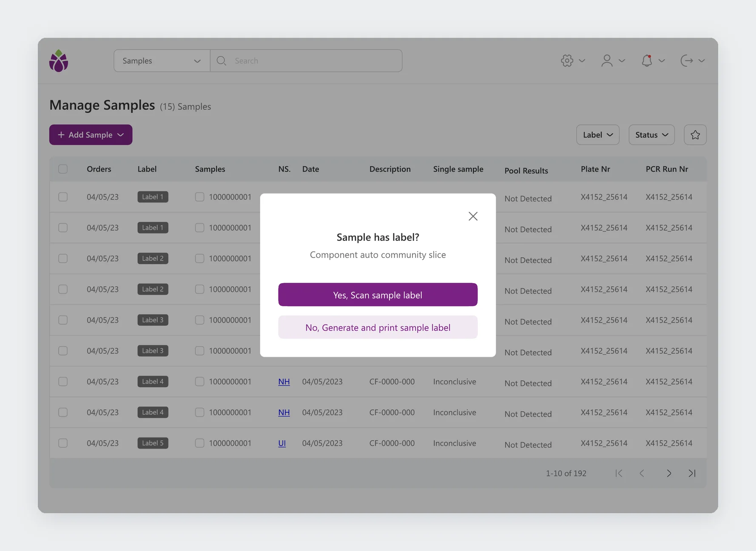Click Yes, Scan sample label button
Screen dimensions: 756x551
[x=378, y=295]
